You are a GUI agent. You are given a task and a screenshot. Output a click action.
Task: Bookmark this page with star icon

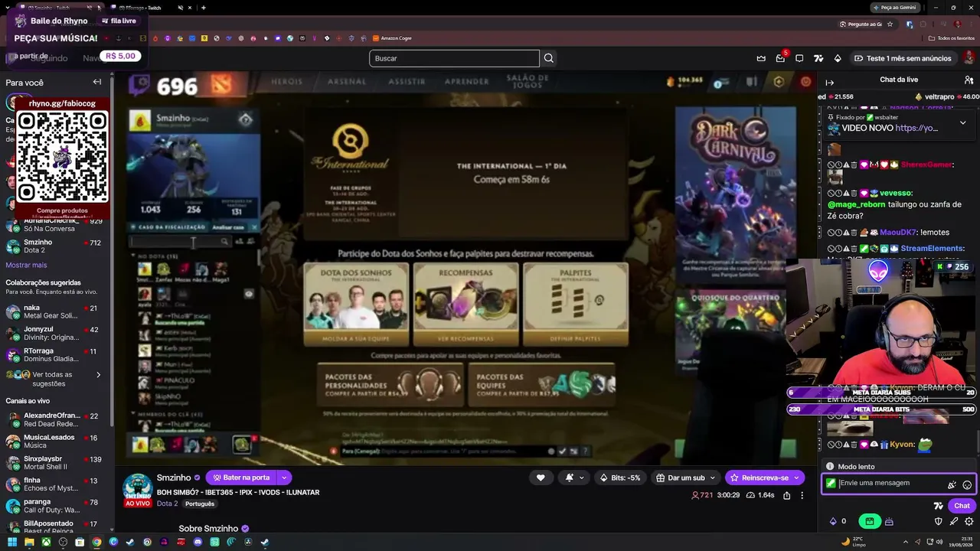tap(890, 24)
